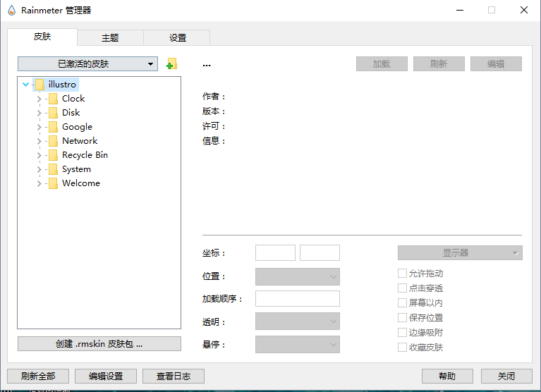Click the 加载 button
The width and height of the screenshot is (541, 392).
point(382,63)
